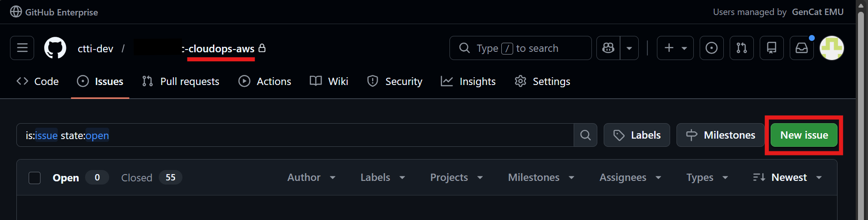868x220 pixels.
Task: Open the global Issues icon in header
Action: 712,48
